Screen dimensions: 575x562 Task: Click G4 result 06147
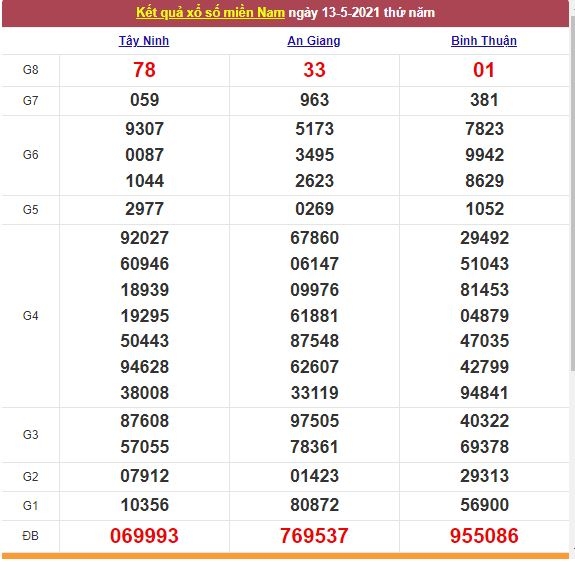tap(314, 264)
